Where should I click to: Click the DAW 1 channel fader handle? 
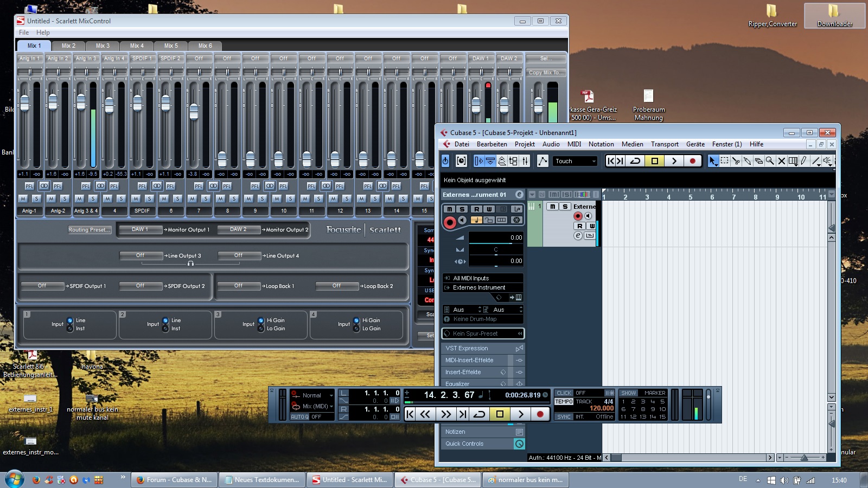(476, 105)
